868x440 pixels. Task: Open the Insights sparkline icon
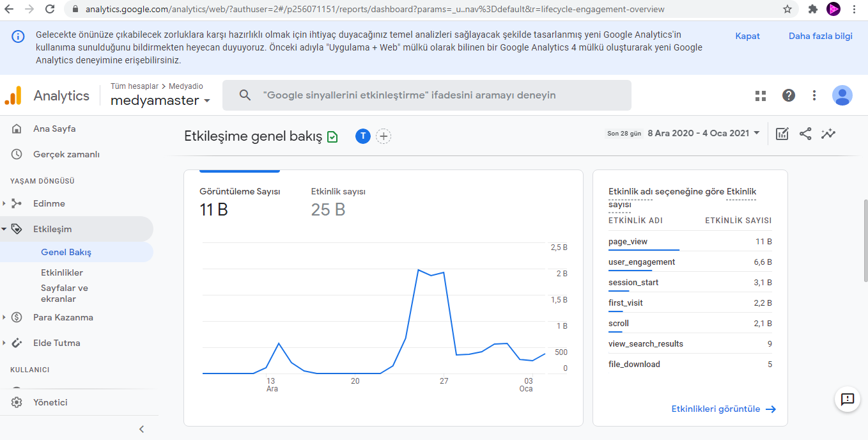coord(829,134)
